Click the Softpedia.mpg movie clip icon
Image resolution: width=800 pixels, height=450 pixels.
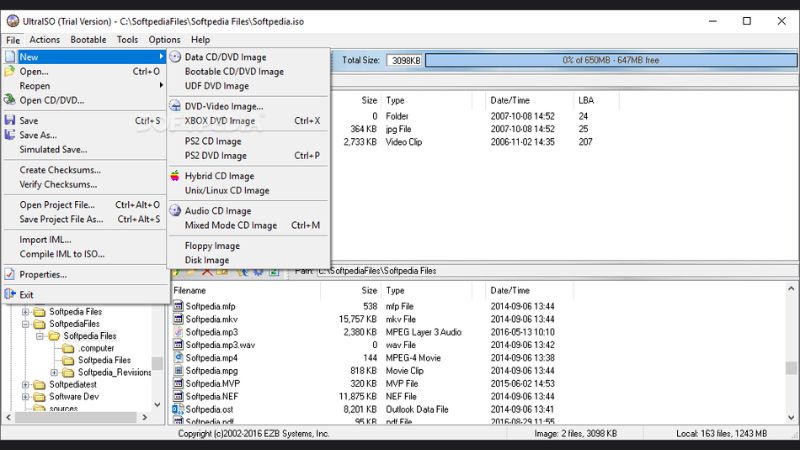(x=178, y=370)
